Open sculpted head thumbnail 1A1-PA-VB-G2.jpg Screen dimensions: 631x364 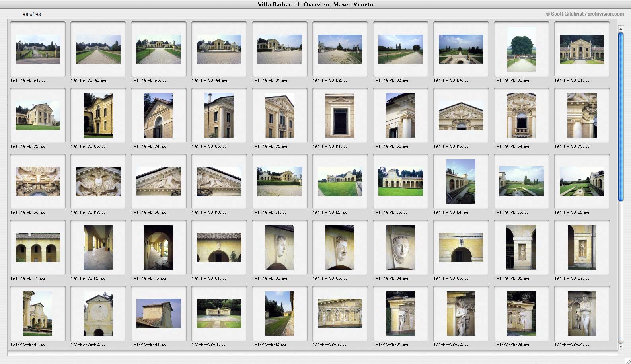coord(280,247)
